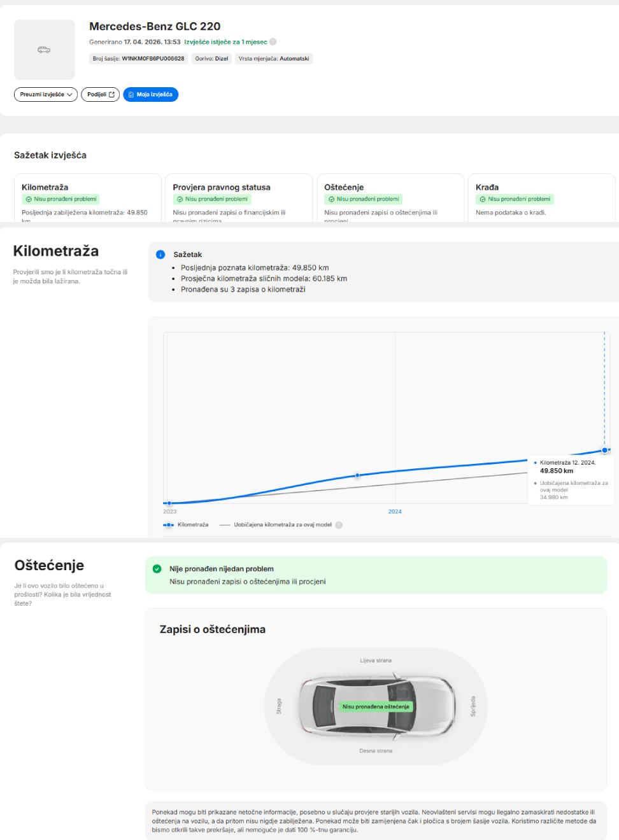Click the chassis number W1NKM0FB6PU006628 chip
Screen dimensions: 619x840
[x=138, y=59]
